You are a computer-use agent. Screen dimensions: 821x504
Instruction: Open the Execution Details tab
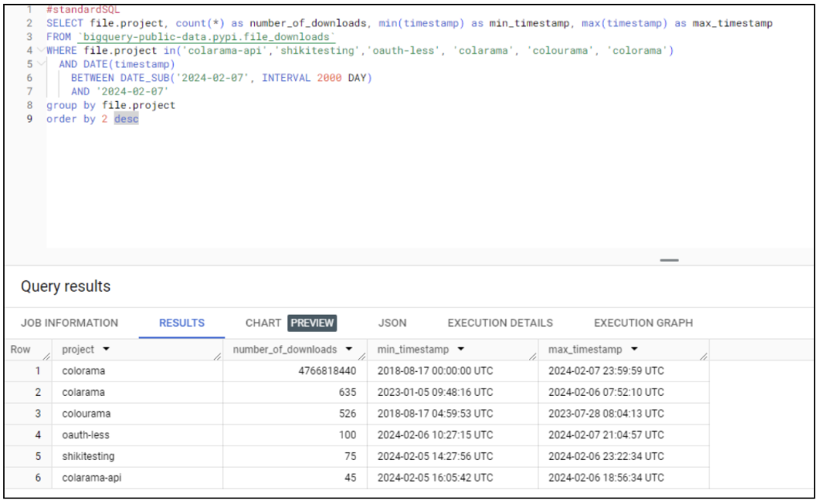pos(499,323)
